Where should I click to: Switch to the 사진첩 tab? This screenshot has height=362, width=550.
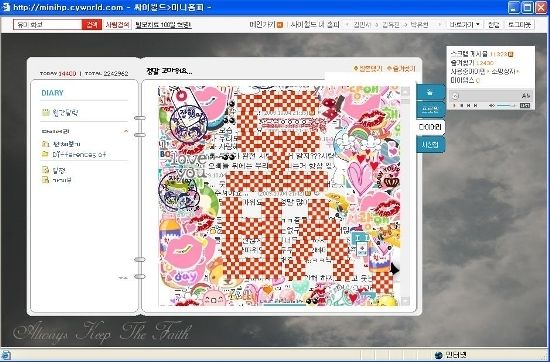coord(430,145)
